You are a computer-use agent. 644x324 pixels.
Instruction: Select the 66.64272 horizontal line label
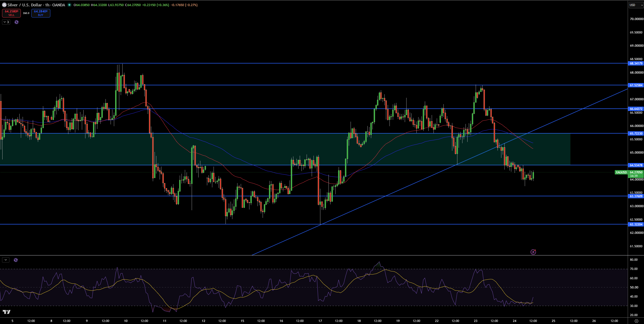[x=636, y=109]
